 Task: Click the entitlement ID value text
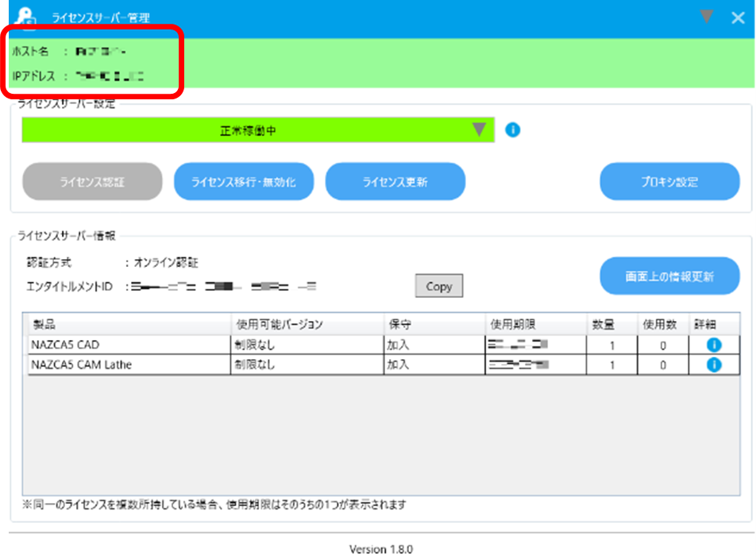pos(224,287)
